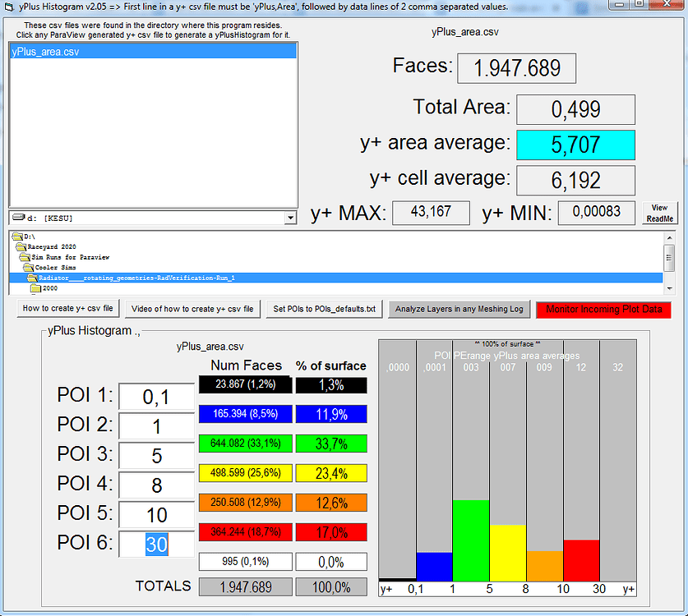Click the Raceyard 2020 folder icon

[x=20, y=246]
